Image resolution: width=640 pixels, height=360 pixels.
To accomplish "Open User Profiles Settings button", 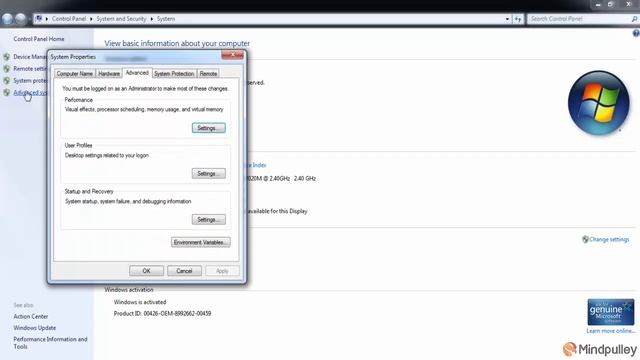I will click(209, 173).
